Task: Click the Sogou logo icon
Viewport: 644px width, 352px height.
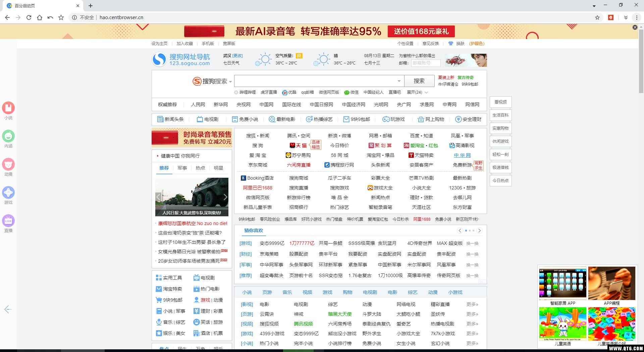Action: (159, 59)
